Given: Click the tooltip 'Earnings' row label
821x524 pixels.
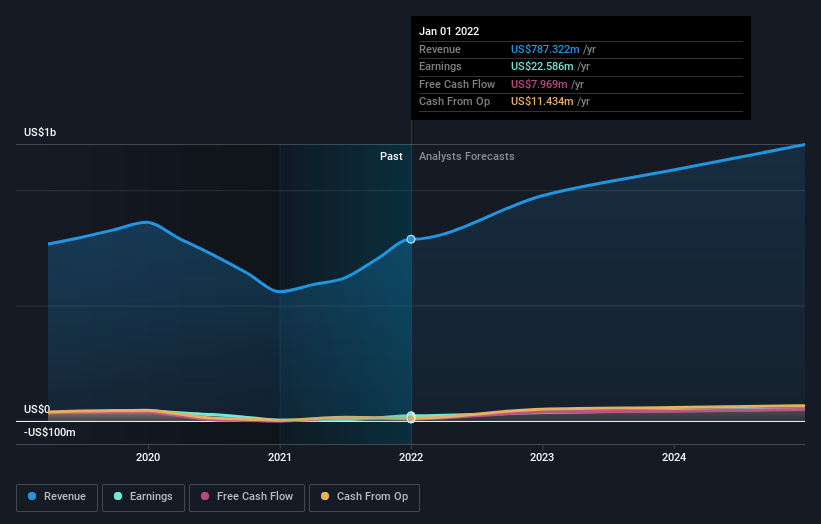Looking at the screenshot, I should point(440,66).
